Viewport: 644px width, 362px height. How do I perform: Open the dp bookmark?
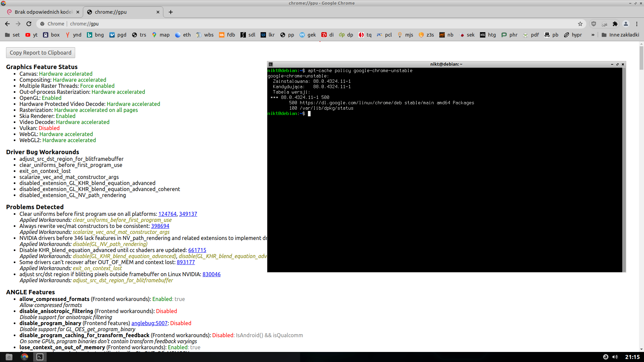click(x=346, y=35)
